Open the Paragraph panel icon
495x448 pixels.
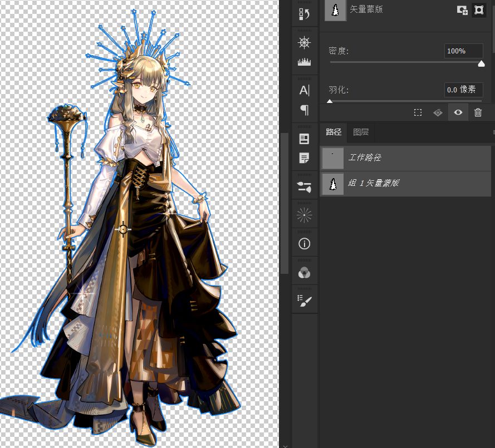[305, 110]
